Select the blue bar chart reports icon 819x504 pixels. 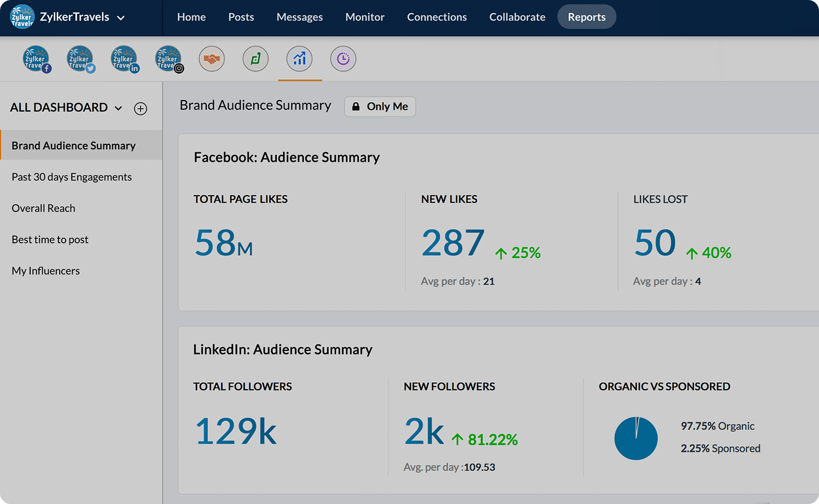pos(299,58)
